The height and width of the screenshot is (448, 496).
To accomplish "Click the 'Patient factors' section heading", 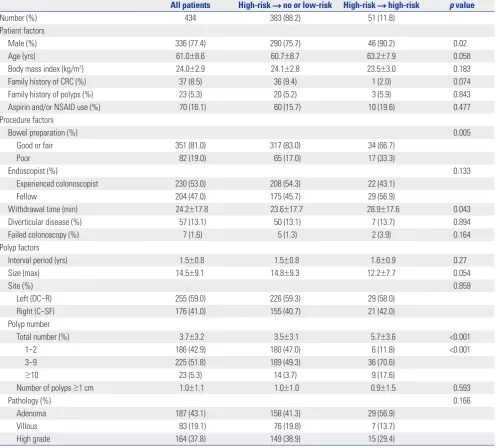I will (x=22, y=31).
